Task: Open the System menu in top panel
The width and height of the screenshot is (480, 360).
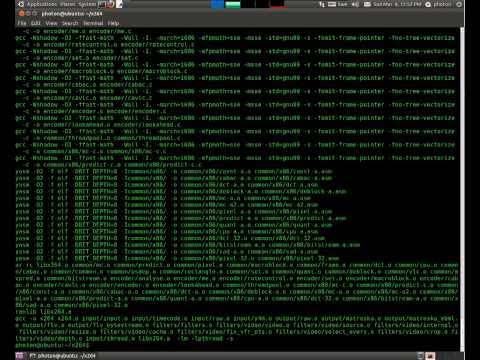Action: click(x=87, y=4)
